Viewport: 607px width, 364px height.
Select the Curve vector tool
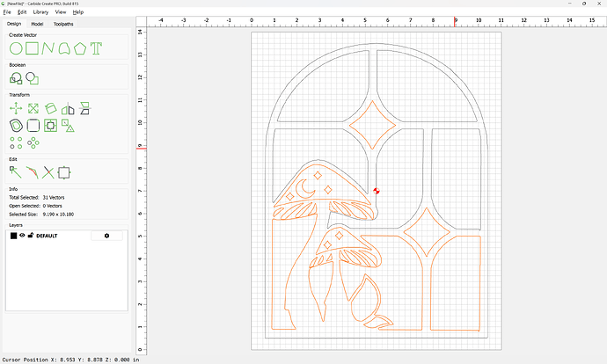tap(64, 48)
